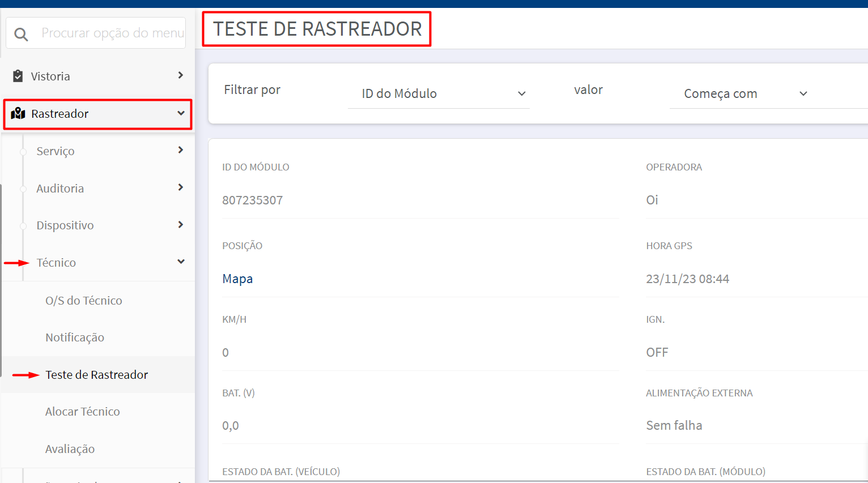Expand the Auditoria chevron
Image resolution: width=868 pixels, height=483 pixels.
click(181, 187)
